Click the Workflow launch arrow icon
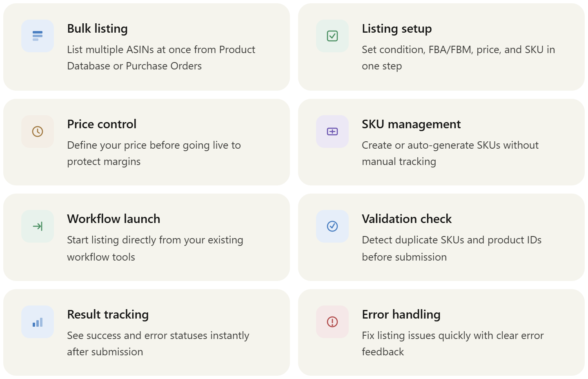 [38, 226]
